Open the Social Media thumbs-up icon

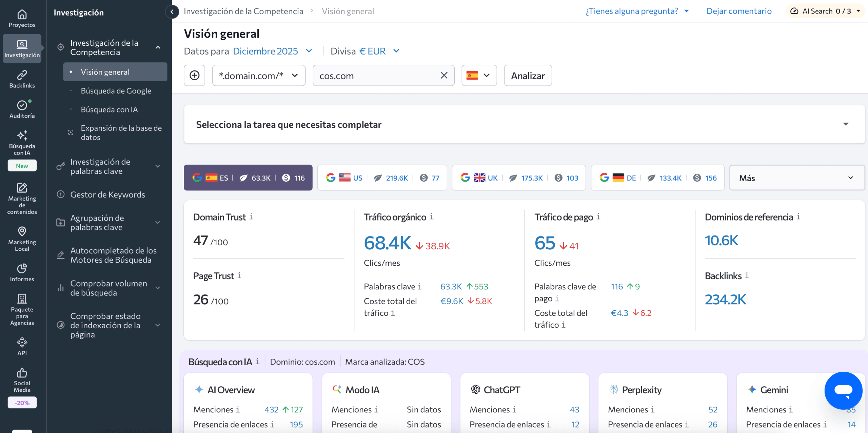point(22,373)
